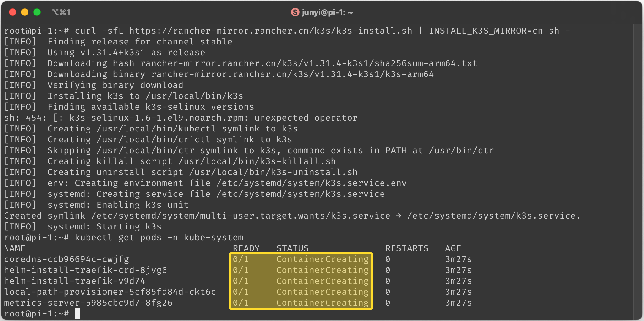
Task: Click pod name helm-install-traefik-crd-8jvg6
Action: coord(86,270)
